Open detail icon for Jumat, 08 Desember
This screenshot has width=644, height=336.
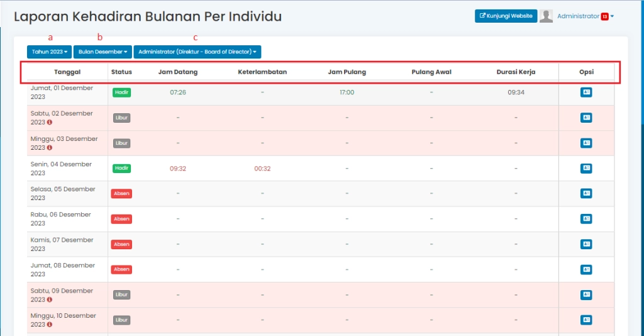(x=586, y=269)
